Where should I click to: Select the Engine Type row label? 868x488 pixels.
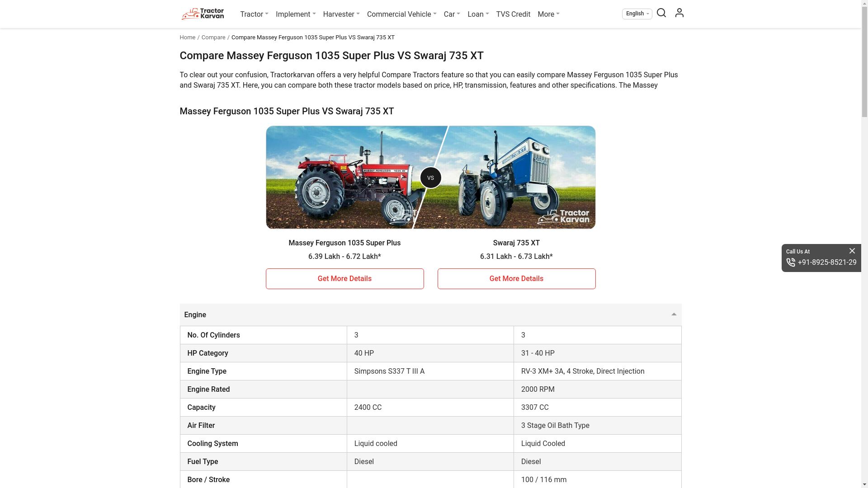pyautogui.click(x=207, y=371)
